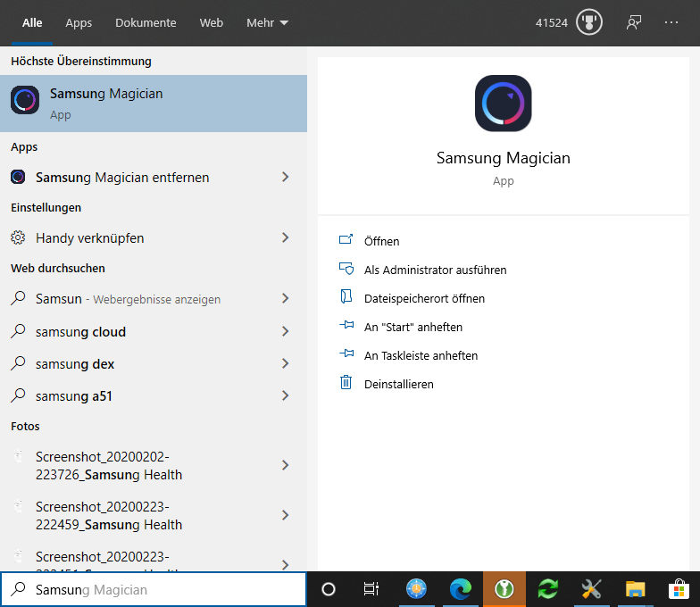Screen dimensions: 700x607
Task: Click the Öffnen open-window icon
Action: pos(346,239)
